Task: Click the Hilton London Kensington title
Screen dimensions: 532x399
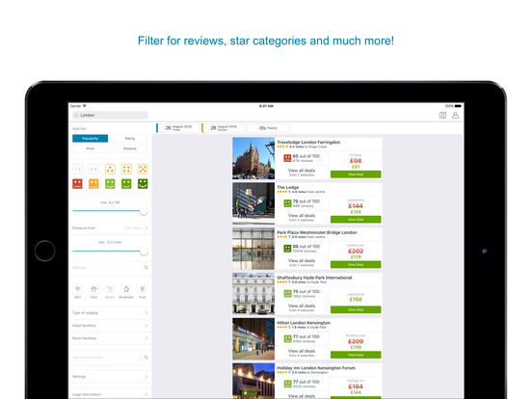Action: tap(304, 323)
